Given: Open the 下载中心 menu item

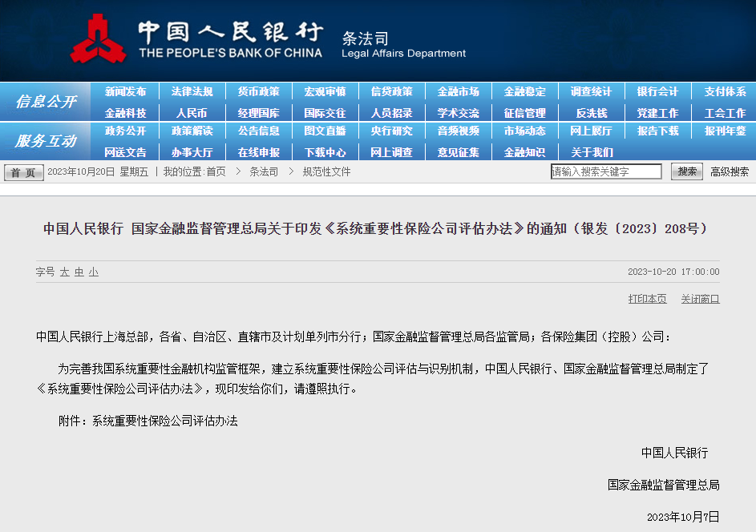Looking at the screenshot, I should click(325, 152).
